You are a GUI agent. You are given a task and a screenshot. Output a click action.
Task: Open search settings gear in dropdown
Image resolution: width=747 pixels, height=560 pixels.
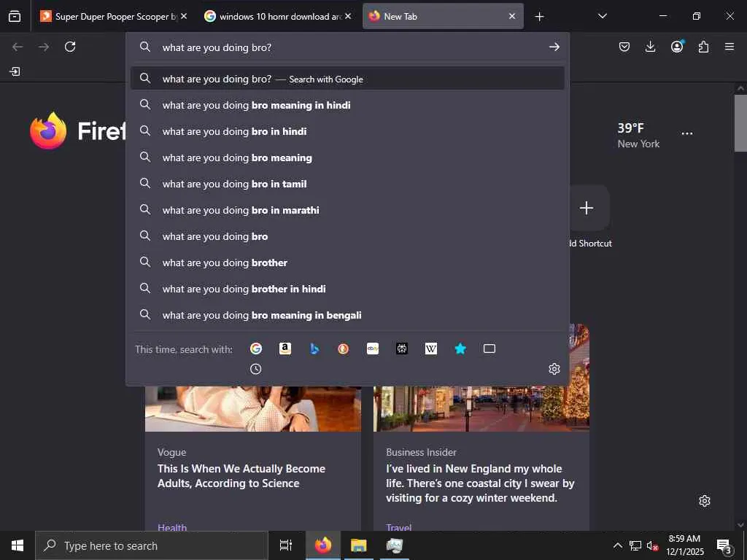554,368
